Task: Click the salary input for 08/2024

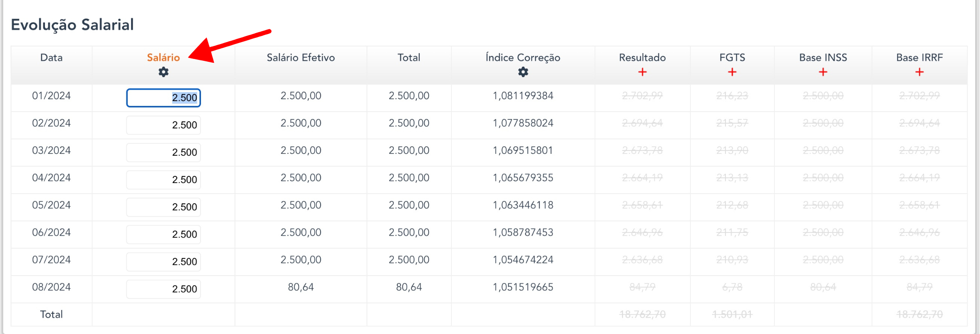Action: click(164, 289)
